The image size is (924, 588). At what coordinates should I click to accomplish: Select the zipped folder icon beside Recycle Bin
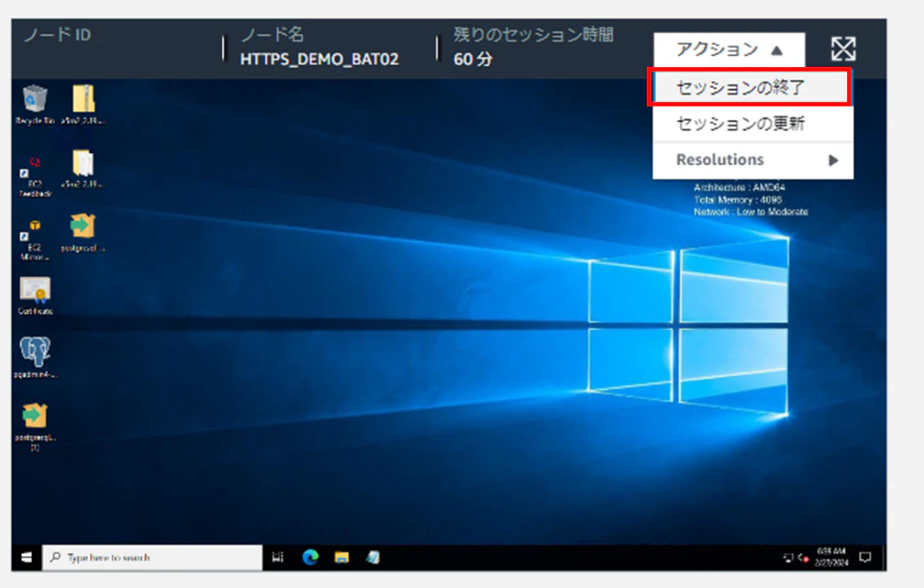tap(83, 98)
